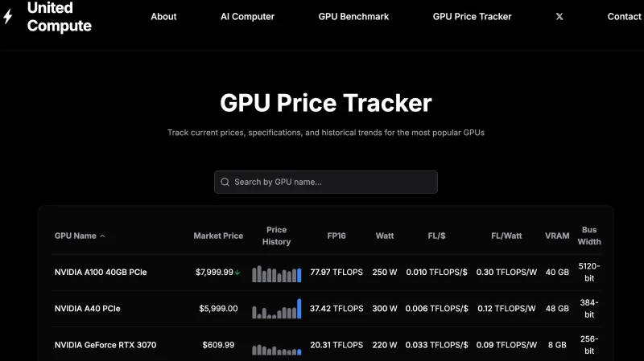This screenshot has width=644, height=361.
Task: View RTX 3070 price history chart
Action: tap(276, 349)
